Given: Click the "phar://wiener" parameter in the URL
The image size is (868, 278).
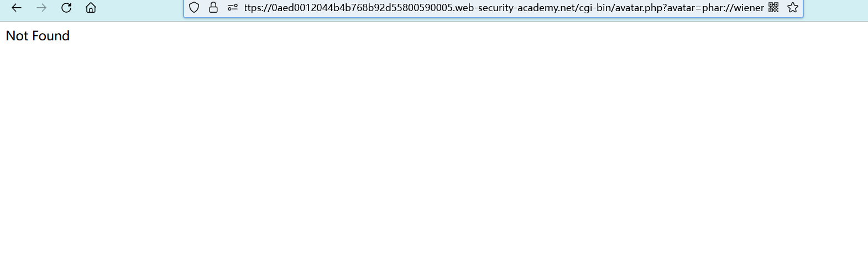Looking at the screenshot, I should pyautogui.click(x=733, y=8).
